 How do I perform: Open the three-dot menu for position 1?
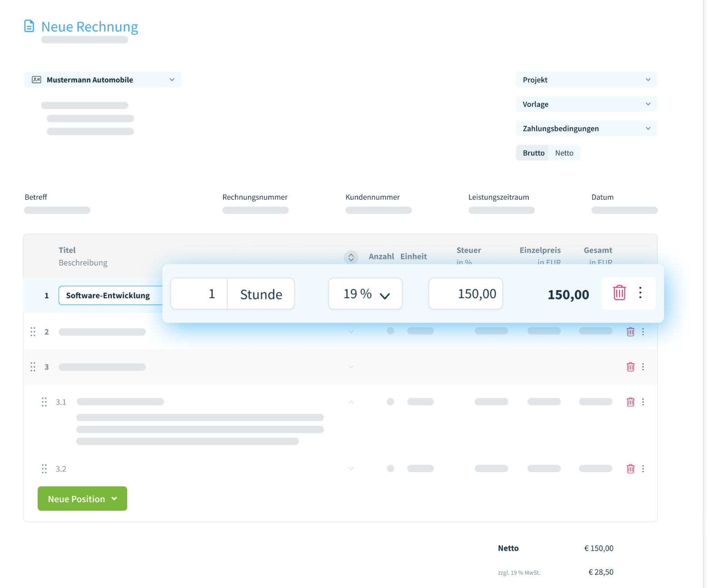click(640, 293)
